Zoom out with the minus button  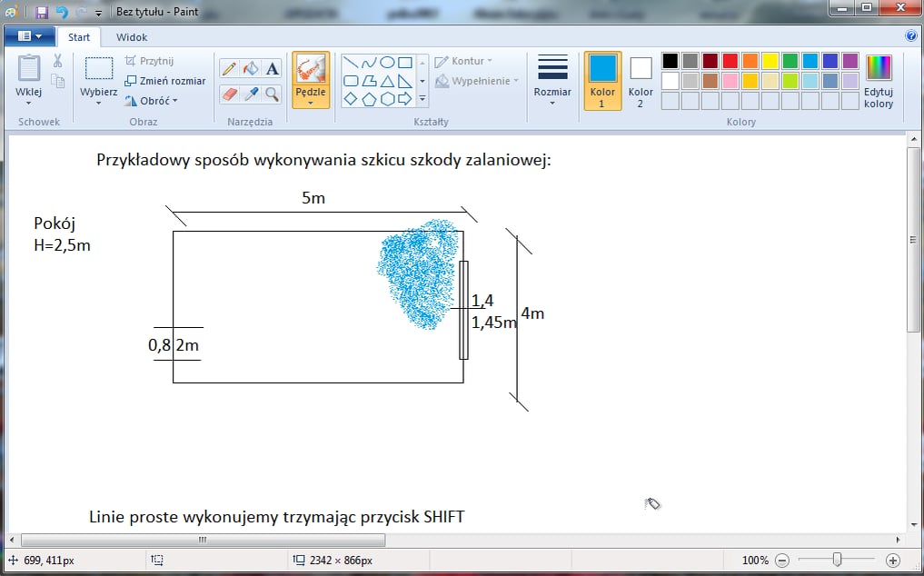point(782,560)
